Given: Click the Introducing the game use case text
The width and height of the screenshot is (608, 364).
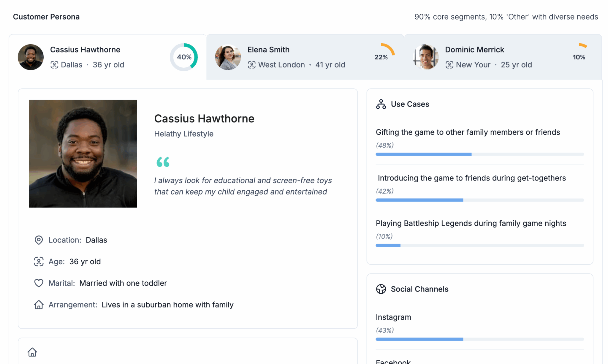Looking at the screenshot, I should coord(472,178).
